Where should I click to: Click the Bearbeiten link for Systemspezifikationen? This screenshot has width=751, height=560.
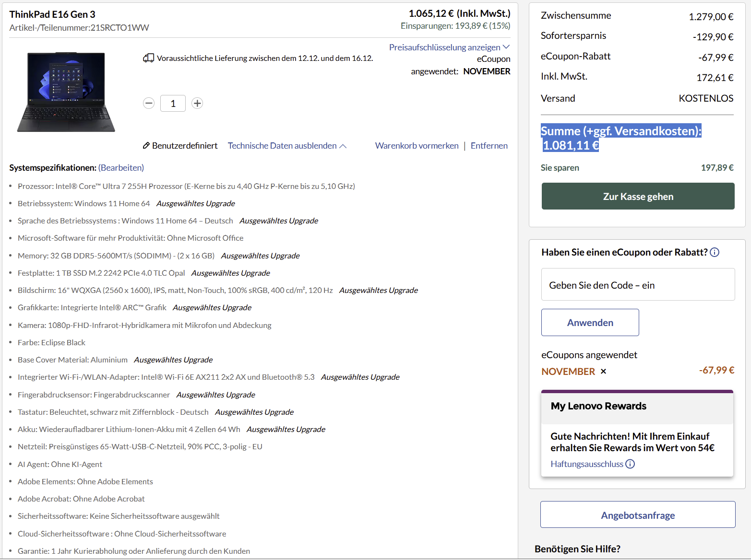pyautogui.click(x=121, y=167)
